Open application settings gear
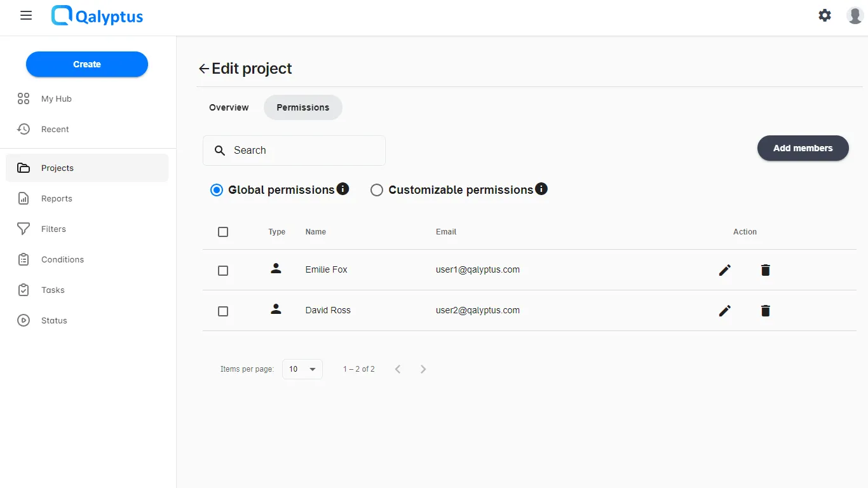This screenshot has height=488, width=868. tap(824, 15)
